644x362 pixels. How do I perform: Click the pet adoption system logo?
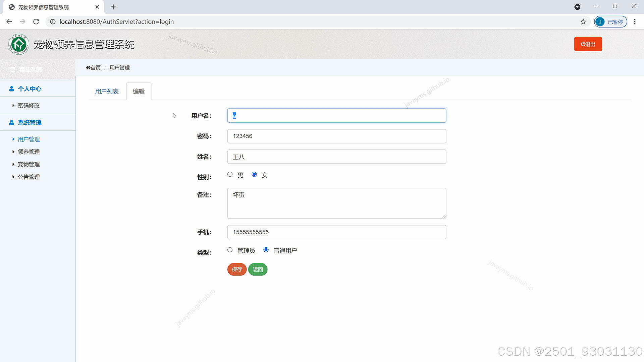(x=19, y=44)
